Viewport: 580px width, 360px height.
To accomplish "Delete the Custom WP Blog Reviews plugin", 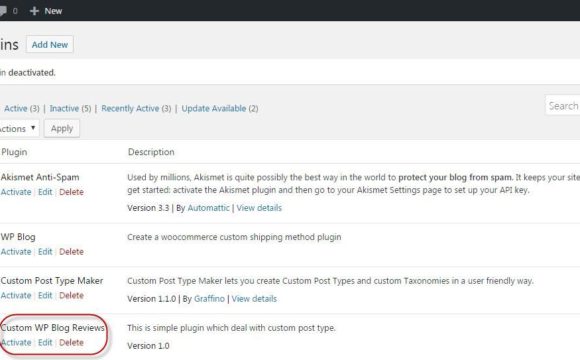I will click(71, 342).
